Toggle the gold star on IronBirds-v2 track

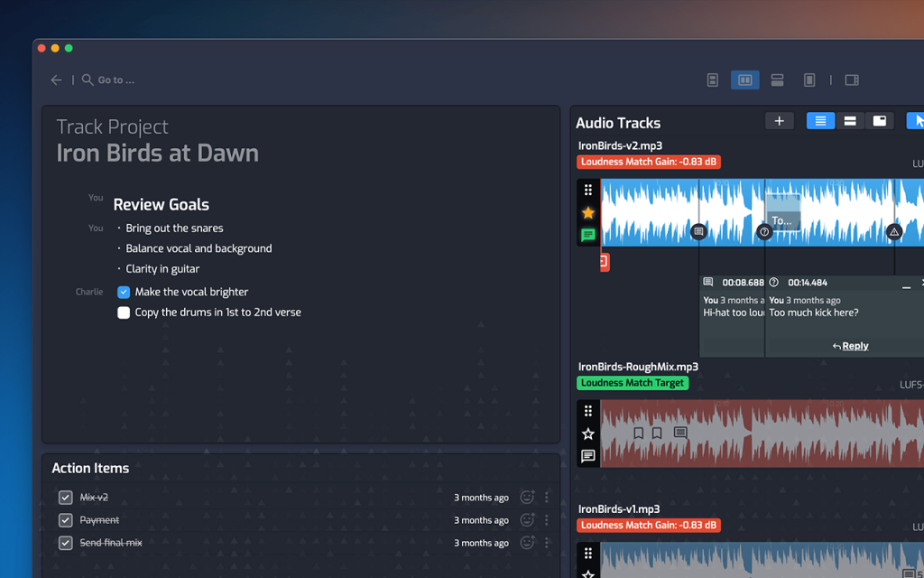coord(588,213)
